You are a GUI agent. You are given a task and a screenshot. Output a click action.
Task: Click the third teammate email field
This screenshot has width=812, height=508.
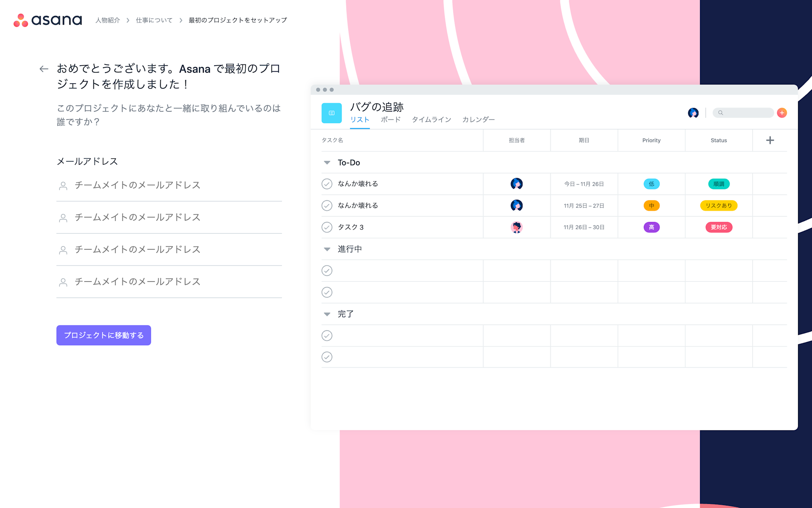pos(169,250)
